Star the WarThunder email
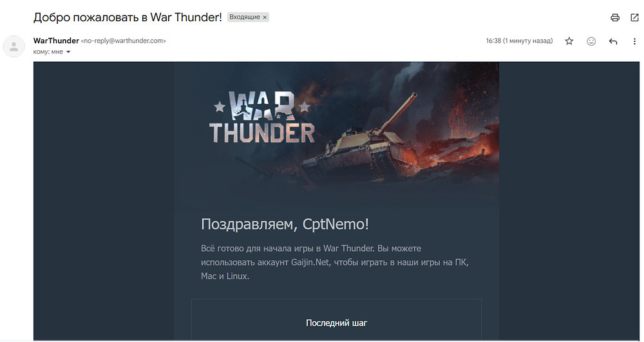Viewport: 644px width, 342px height. tap(569, 41)
